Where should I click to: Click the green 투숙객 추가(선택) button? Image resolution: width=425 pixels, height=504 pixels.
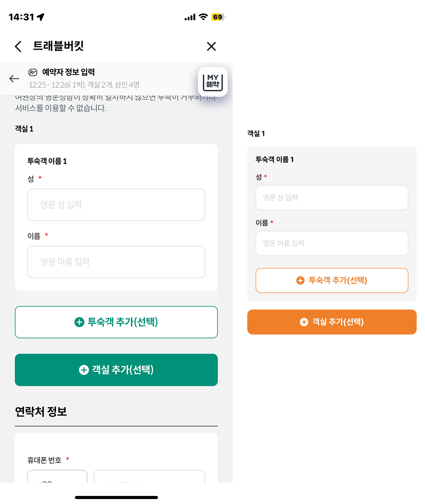pyautogui.click(x=116, y=322)
